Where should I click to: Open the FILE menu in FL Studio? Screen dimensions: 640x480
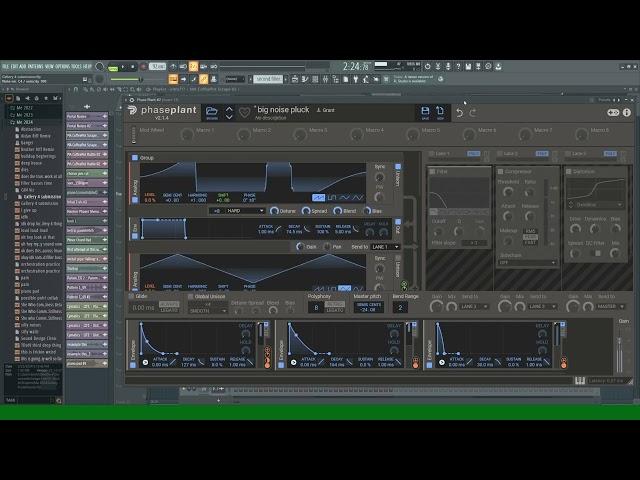tap(5, 67)
